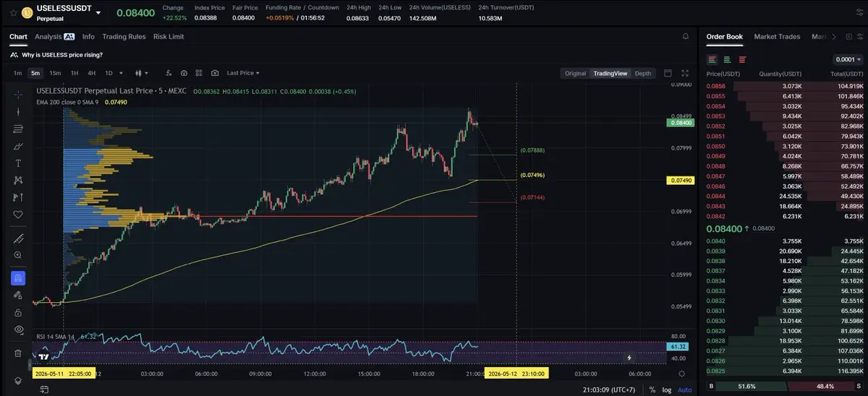The height and width of the screenshot is (396, 868).
Task: Select the 1H timeframe
Action: 74,73
